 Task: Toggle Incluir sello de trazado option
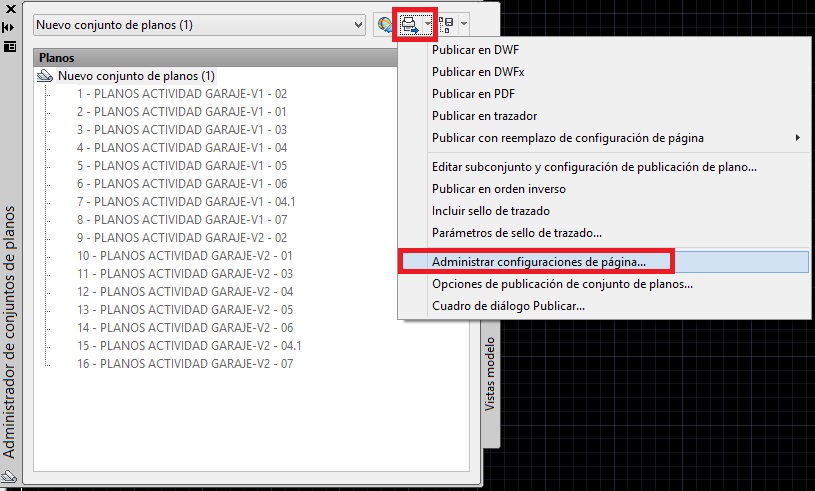(x=491, y=211)
